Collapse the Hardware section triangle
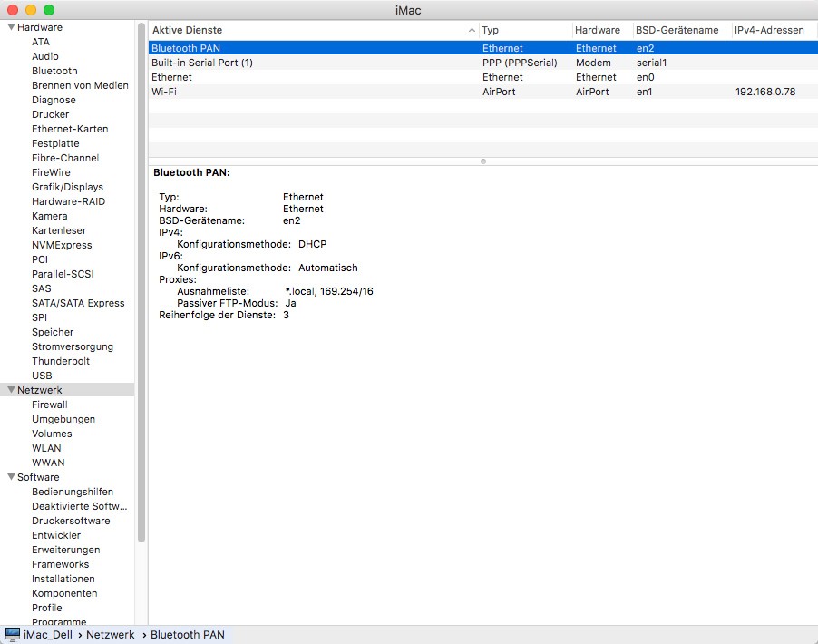Image resolution: width=818 pixels, height=644 pixels. [11, 27]
